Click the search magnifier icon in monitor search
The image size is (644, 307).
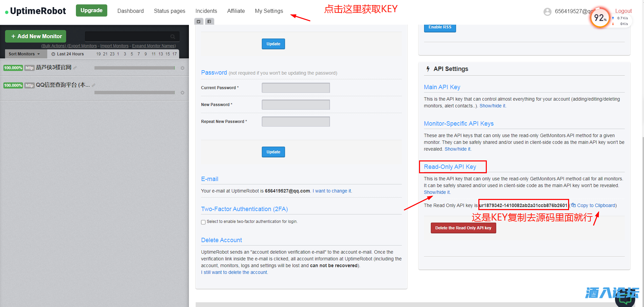click(173, 36)
